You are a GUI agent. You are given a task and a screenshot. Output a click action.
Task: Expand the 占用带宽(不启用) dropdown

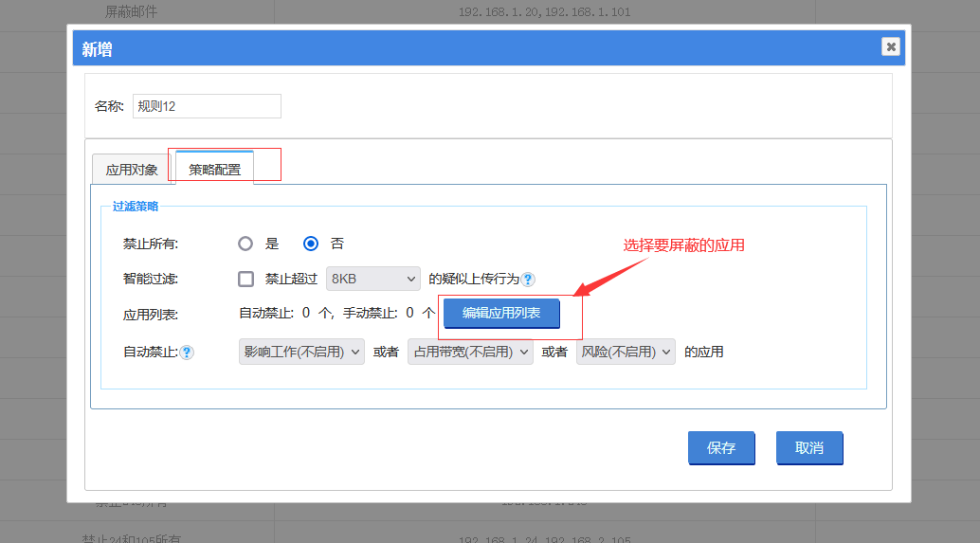[470, 352]
